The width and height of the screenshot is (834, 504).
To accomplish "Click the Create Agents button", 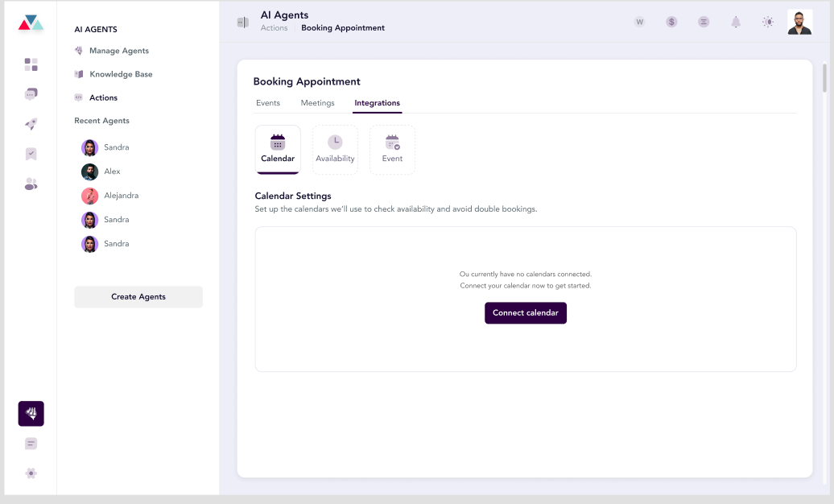I will tap(138, 297).
